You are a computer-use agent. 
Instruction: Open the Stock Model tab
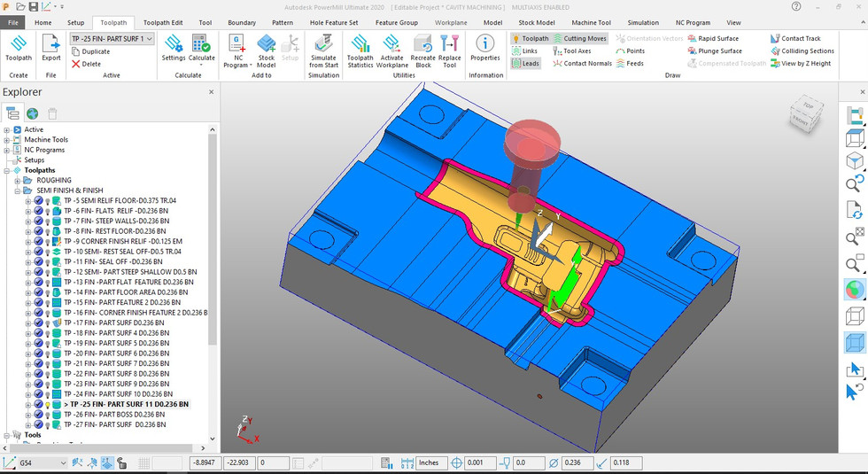[x=537, y=23]
